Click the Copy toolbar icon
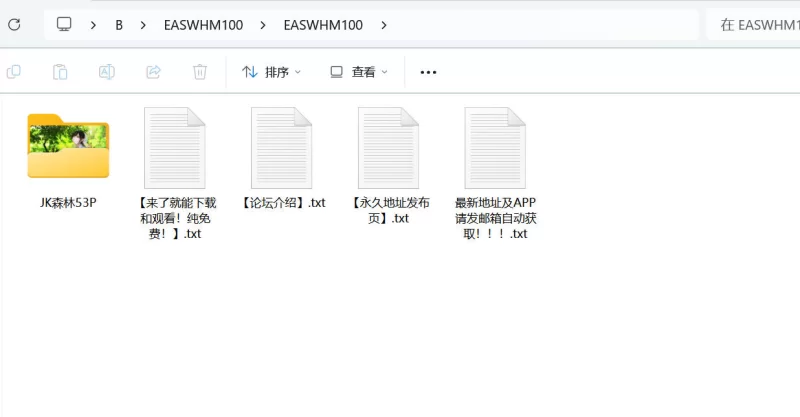 pyautogui.click(x=14, y=72)
